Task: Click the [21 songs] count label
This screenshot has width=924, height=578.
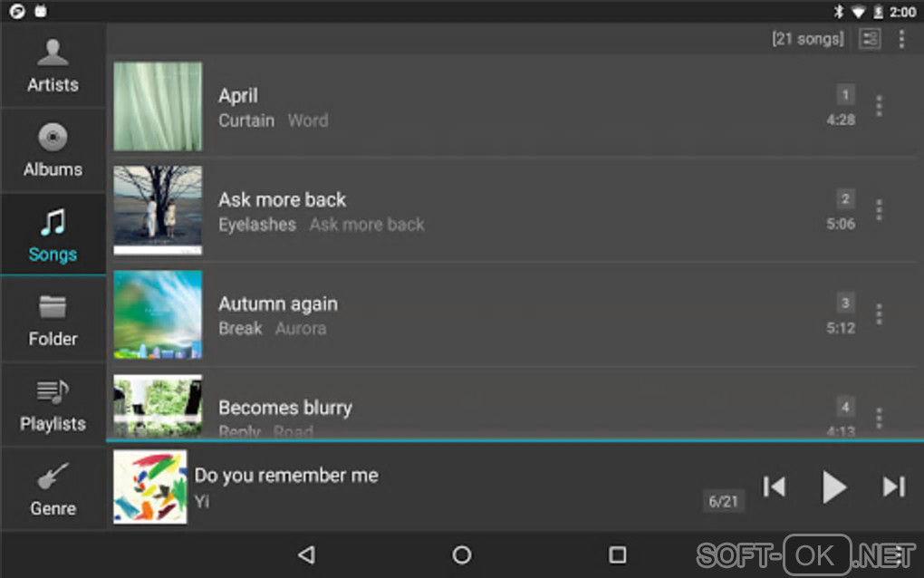Action: (808, 39)
